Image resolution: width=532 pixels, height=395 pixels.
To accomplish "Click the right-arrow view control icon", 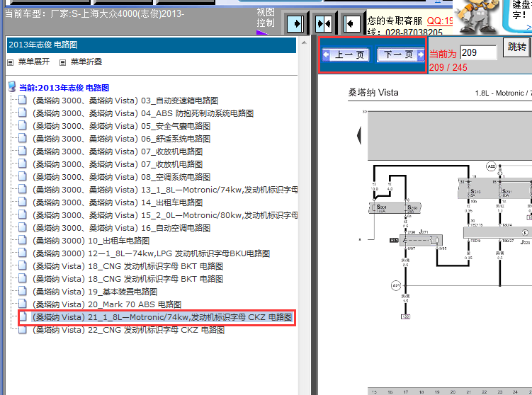I will coord(295,24).
